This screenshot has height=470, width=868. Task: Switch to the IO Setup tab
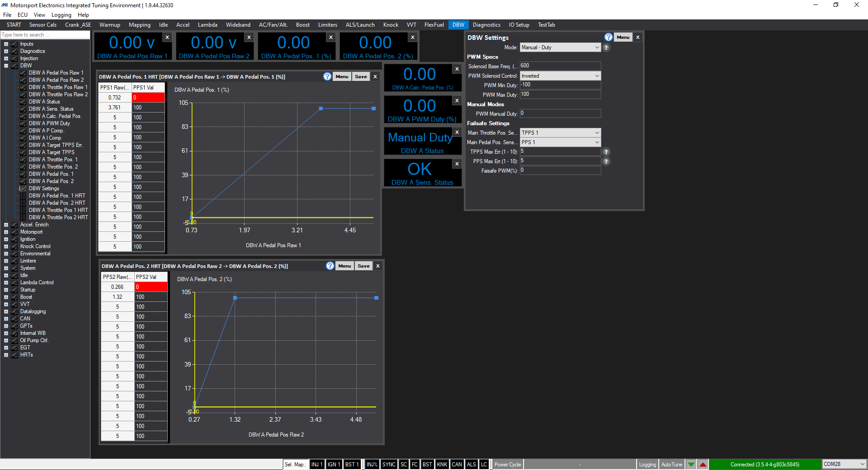point(519,25)
